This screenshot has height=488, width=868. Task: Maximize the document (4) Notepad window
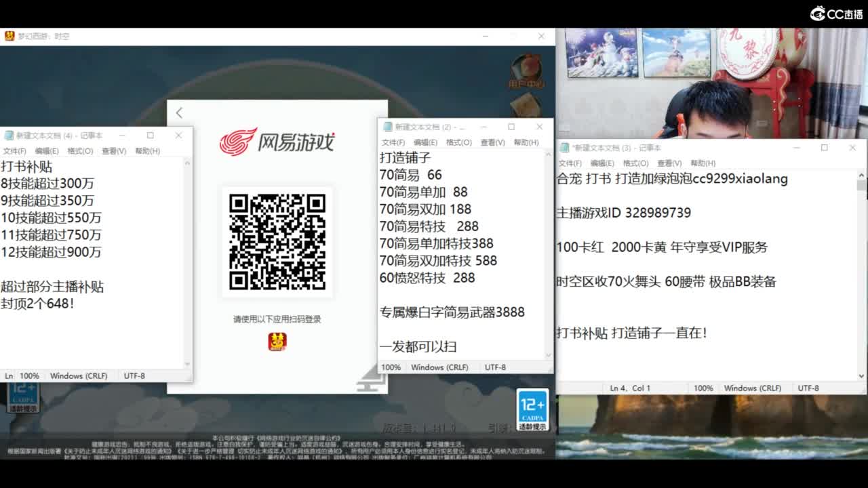[151, 136]
